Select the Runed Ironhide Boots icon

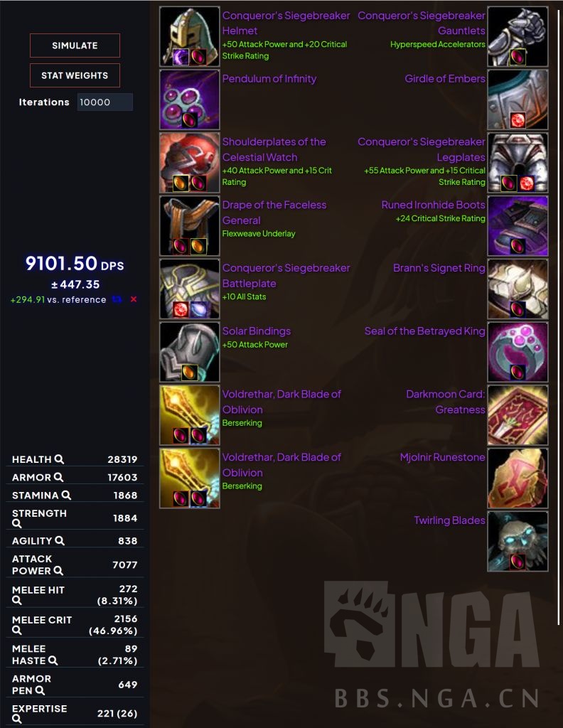point(518,225)
